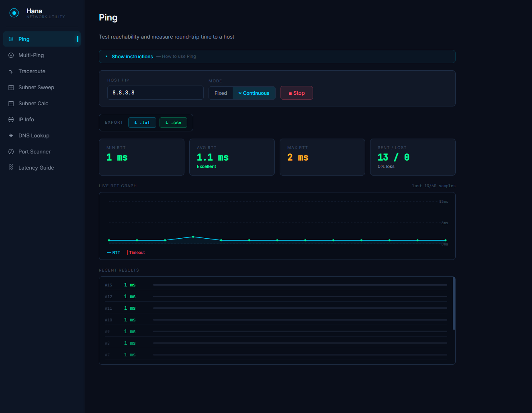Expand the Show instructions triangle
The height and width of the screenshot is (413, 532).
click(106, 57)
